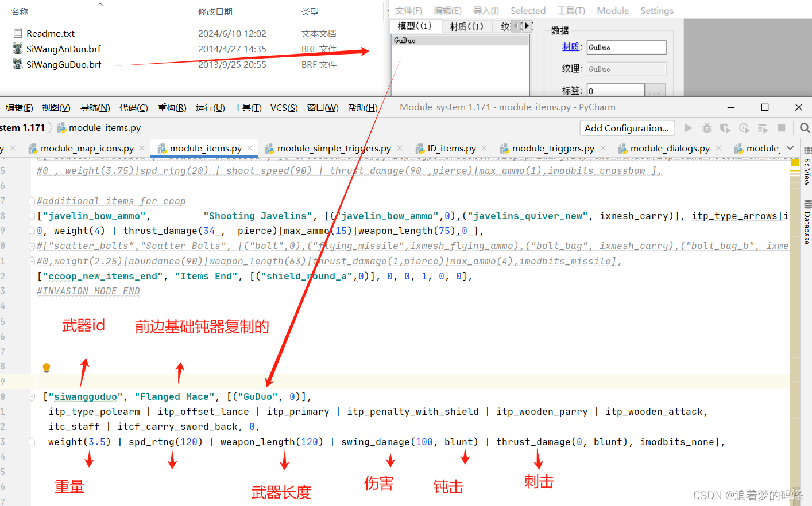Click the concurrency diagram run icon
This screenshot has height=506, width=812.
pyautogui.click(x=763, y=128)
